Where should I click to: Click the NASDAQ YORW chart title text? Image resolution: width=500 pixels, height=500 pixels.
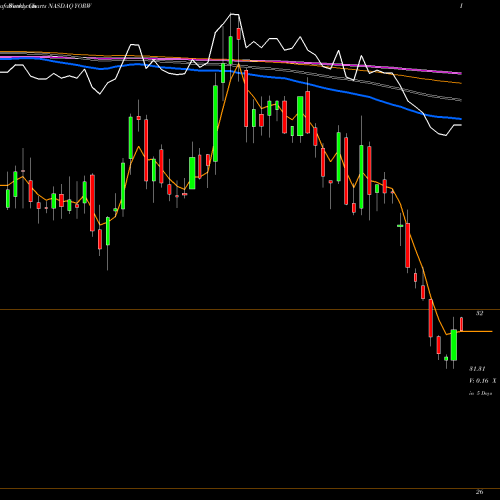click(x=70, y=6)
